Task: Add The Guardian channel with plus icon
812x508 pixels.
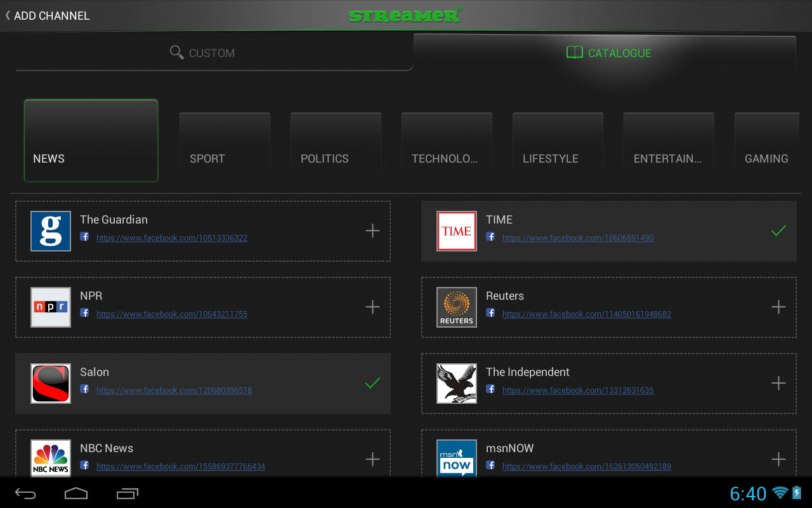Action: tap(372, 231)
